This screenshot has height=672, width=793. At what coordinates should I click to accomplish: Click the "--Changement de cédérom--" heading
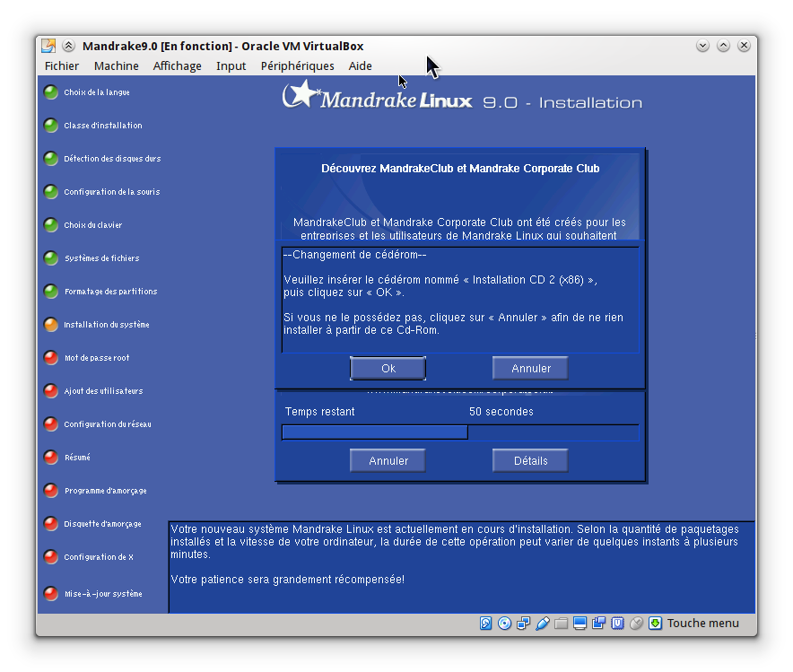[x=355, y=255]
